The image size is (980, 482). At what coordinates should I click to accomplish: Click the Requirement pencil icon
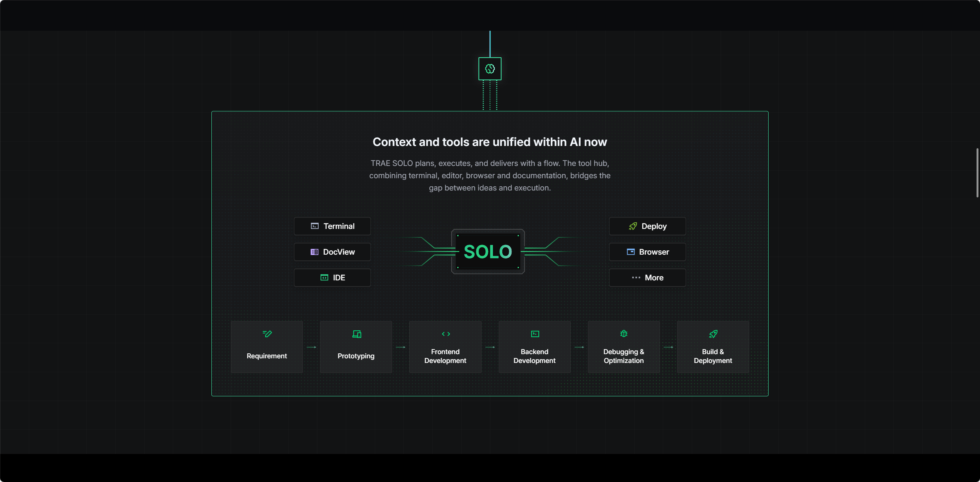point(267,334)
